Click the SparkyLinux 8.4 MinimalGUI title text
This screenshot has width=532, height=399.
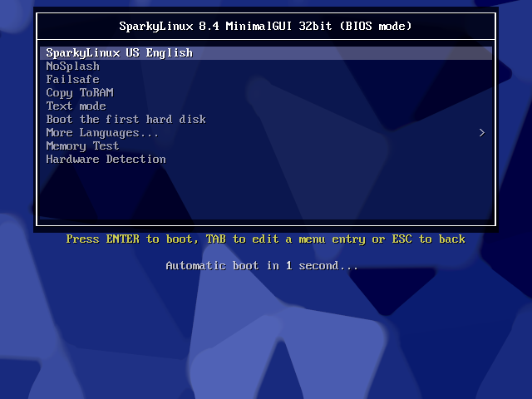(265, 26)
